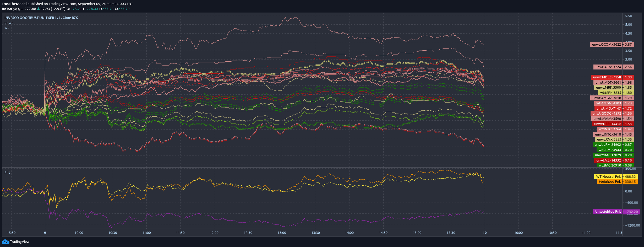This screenshot has width=644, height=247.
Task: Select the wt:BAC:20910 series label
Action: tap(610, 165)
